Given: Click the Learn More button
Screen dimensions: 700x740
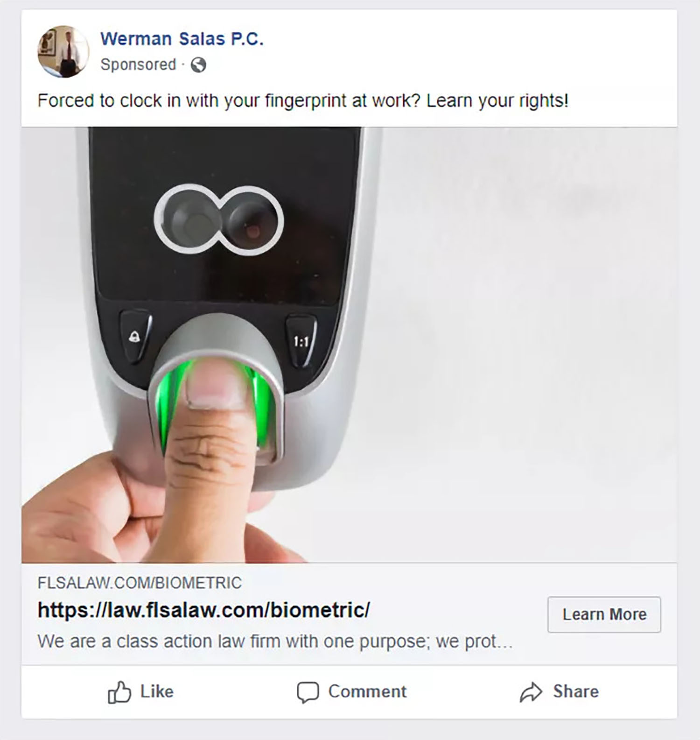Looking at the screenshot, I should tap(604, 614).
